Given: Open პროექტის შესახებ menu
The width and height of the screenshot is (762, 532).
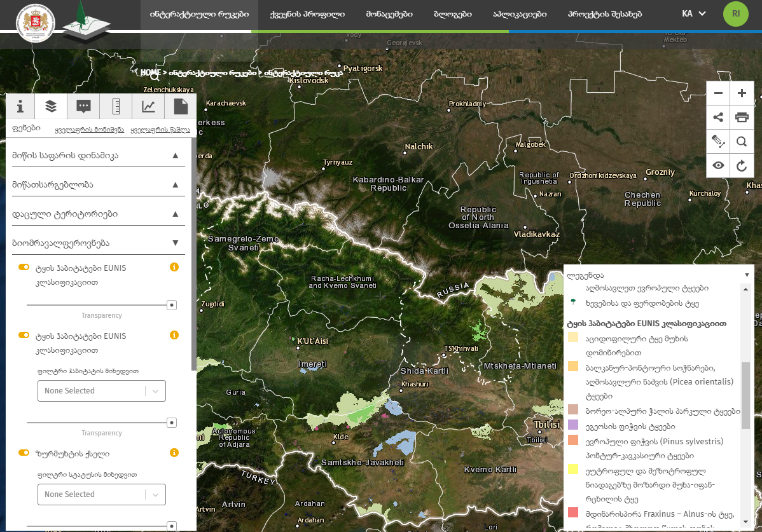Looking at the screenshot, I should (604, 14).
